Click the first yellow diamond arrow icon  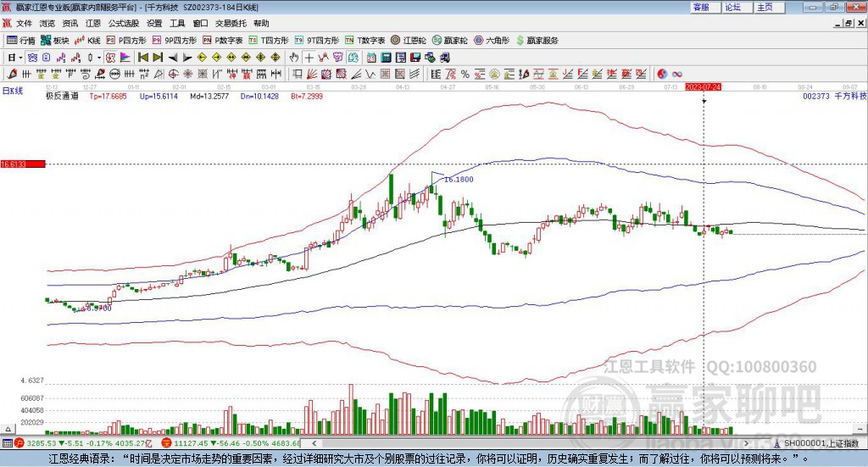(x=202, y=58)
